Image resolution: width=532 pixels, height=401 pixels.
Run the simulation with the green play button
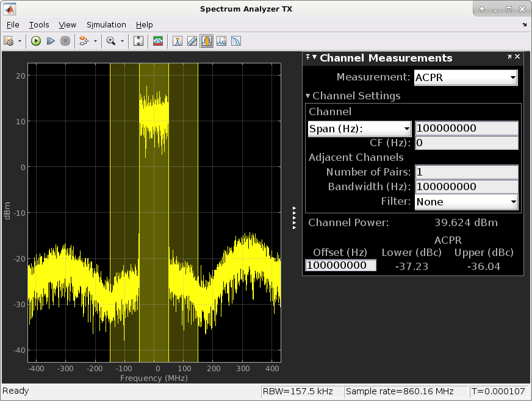click(x=35, y=41)
